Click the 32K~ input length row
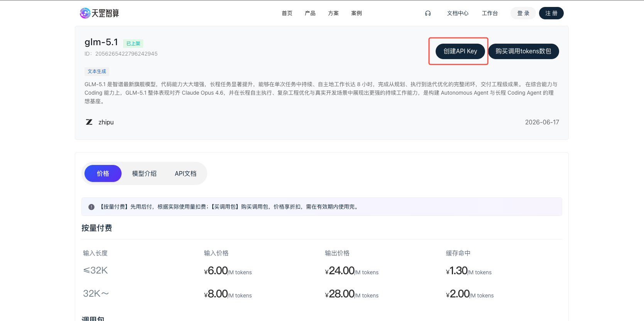The image size is (644, 321). [x=96, y=294]
